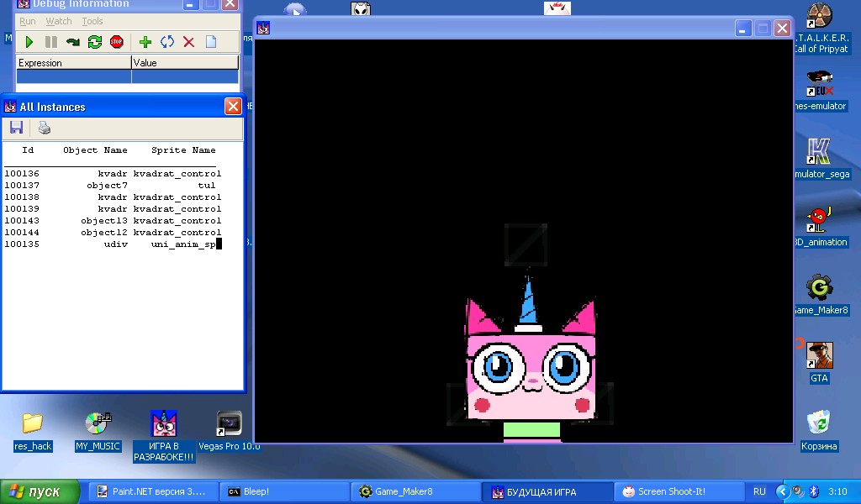Clear all expressions with the page icon
Screen dimensions: 861x504
pos(211,42)
